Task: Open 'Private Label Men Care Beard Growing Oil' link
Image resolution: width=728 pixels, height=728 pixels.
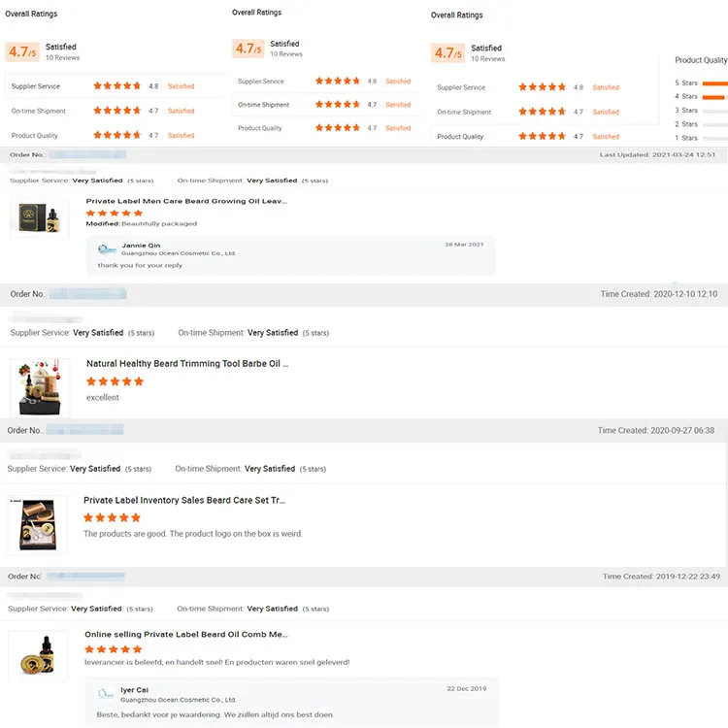Action: point(186,201)
